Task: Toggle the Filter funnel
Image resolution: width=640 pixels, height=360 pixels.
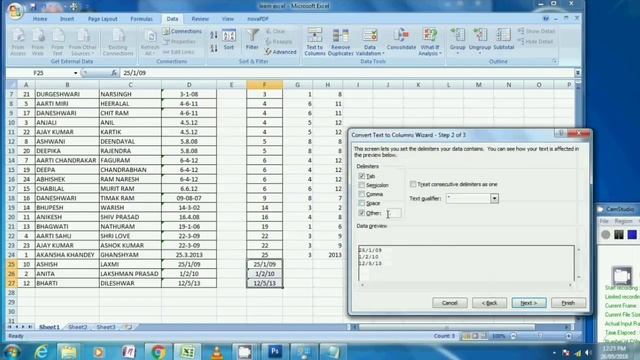Action: click(252, 40)
